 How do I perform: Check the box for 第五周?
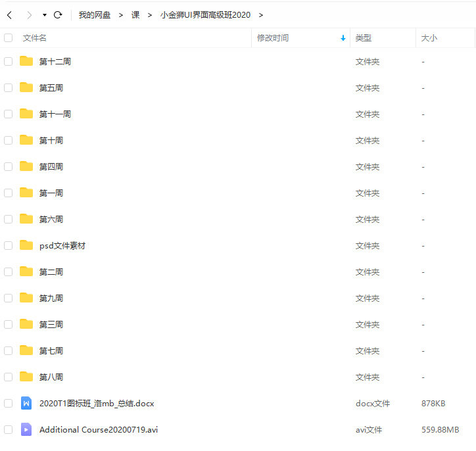(x=8, y=87)
